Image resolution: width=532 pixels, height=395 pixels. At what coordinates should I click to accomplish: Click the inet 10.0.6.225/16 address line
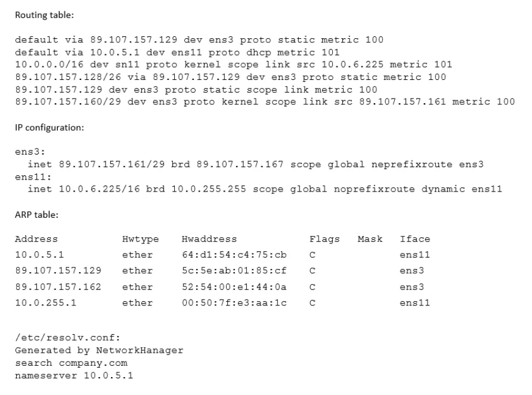tap(265, 189)
